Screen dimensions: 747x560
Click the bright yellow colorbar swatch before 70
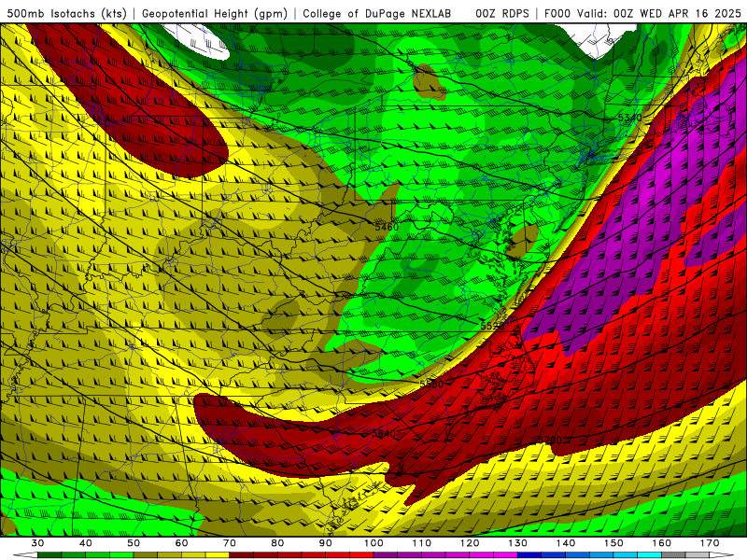point(218,555)
